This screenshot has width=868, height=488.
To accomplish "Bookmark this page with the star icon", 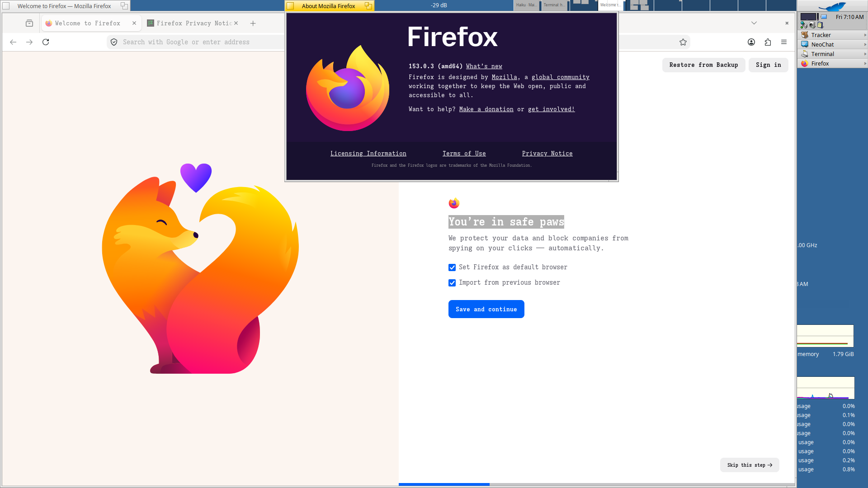I will (x=683, y=42).
